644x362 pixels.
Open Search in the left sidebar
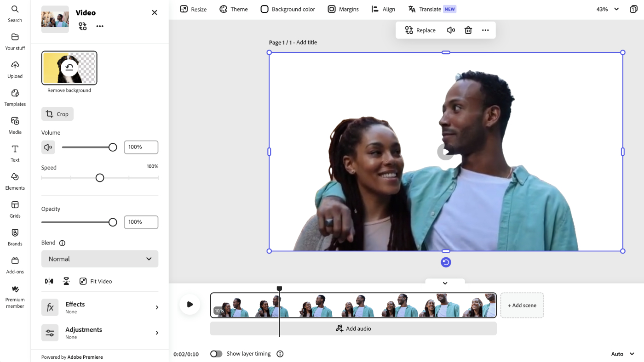(15, 14)
